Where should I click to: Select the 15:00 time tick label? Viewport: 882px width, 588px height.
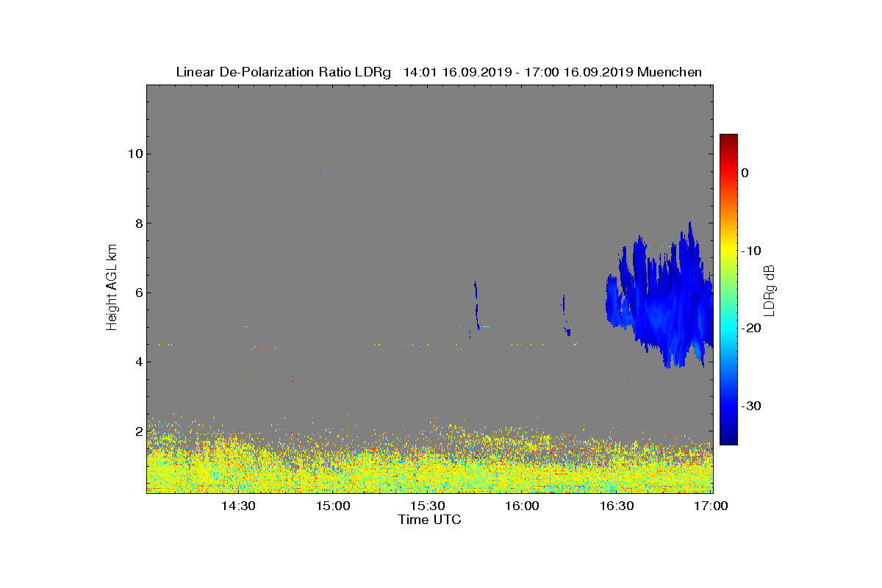click(x=333, y=506)
